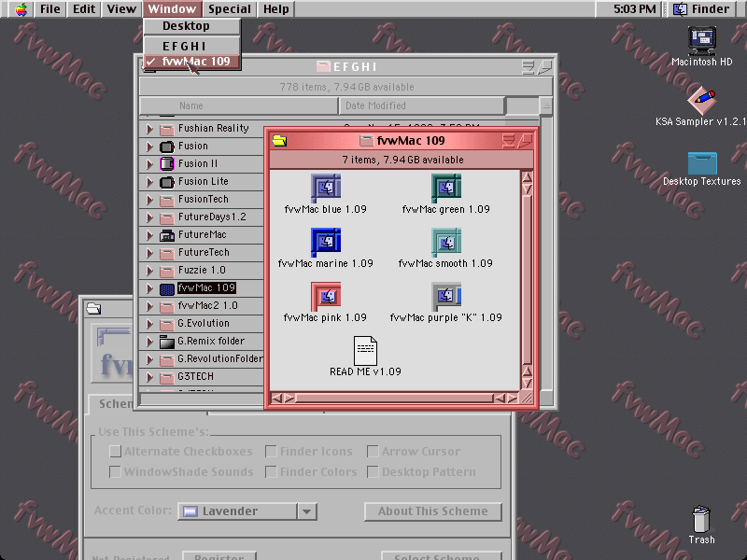Open the Help menu
Viewport: 747px width, 560px height.
[276, 9]
